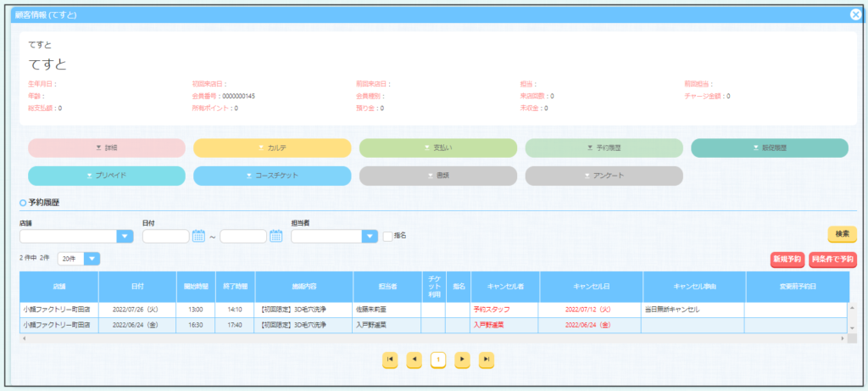Open the start date calendar picker
868x391 pixels.
199,236
